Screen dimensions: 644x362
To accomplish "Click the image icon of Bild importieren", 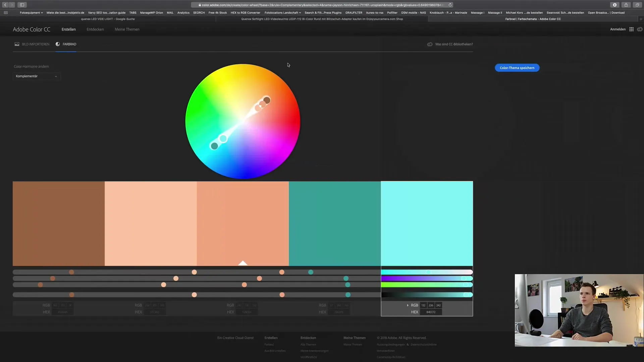I will tap(17, 44).
